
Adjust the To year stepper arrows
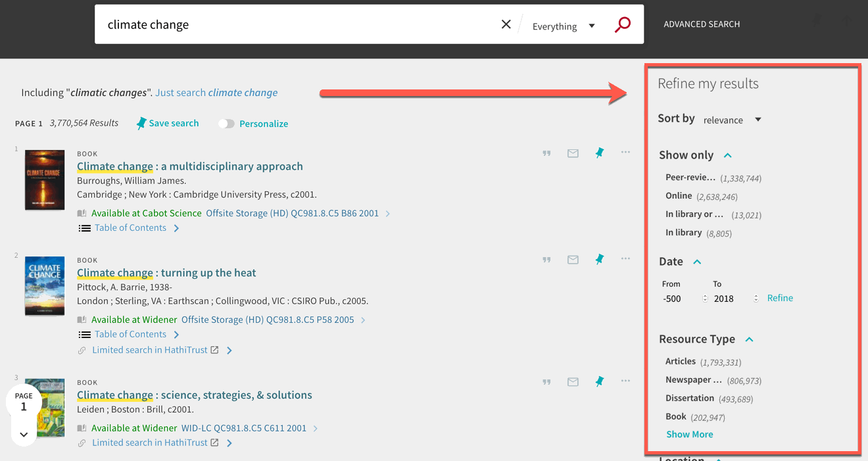756,299
